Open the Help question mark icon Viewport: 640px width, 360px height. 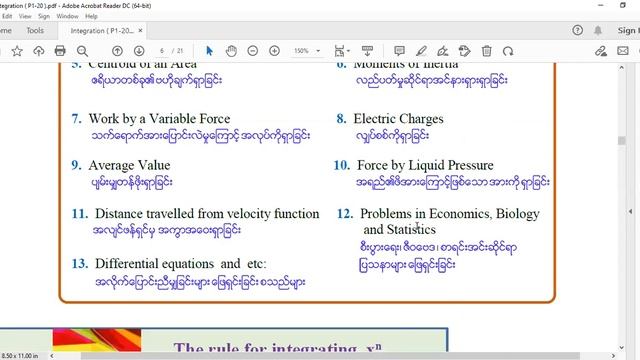tap(578, 30)
